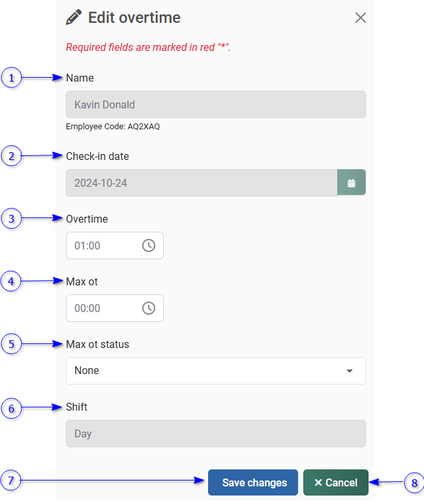Click annotation marker number 8
The image size is (424, 504).
click(414, 483)
